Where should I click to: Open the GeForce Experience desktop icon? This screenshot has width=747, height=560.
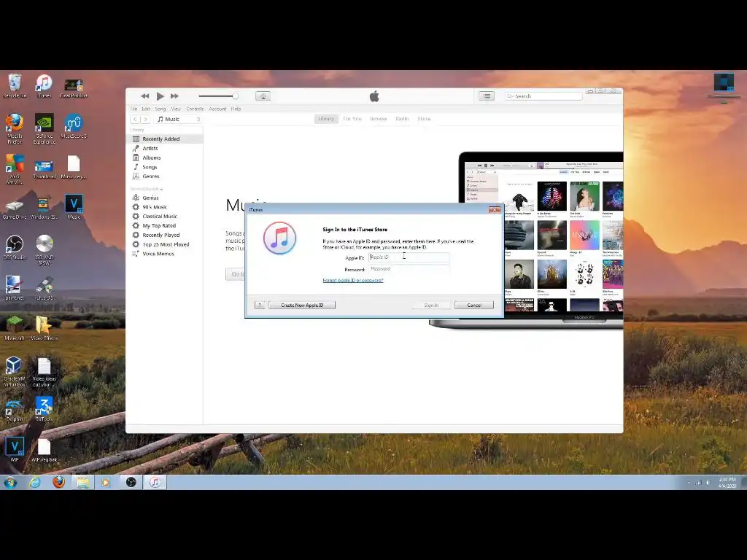44,128
